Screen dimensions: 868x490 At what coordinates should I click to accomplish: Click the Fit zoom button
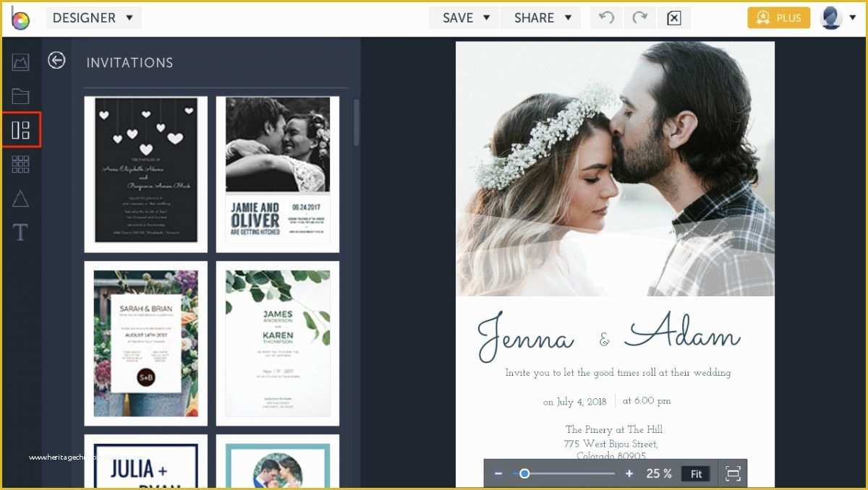pos(696,474)
